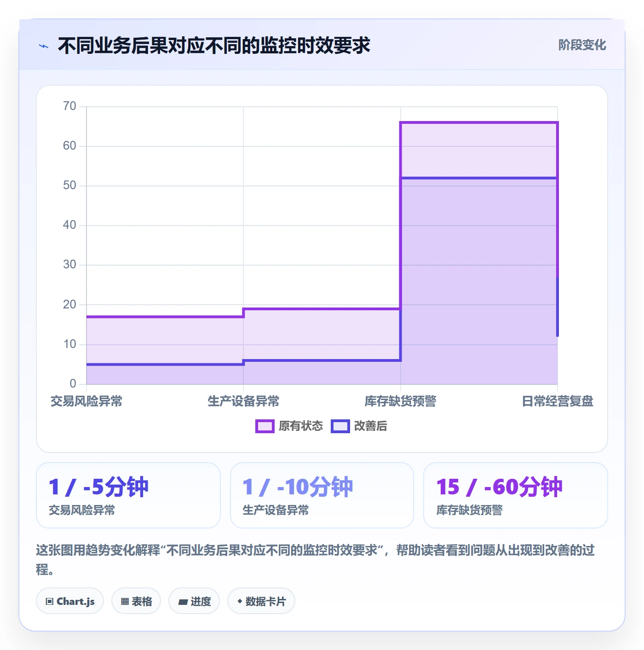Open the 1 / -5分钟 交易风险异常 card

point(128,495)
